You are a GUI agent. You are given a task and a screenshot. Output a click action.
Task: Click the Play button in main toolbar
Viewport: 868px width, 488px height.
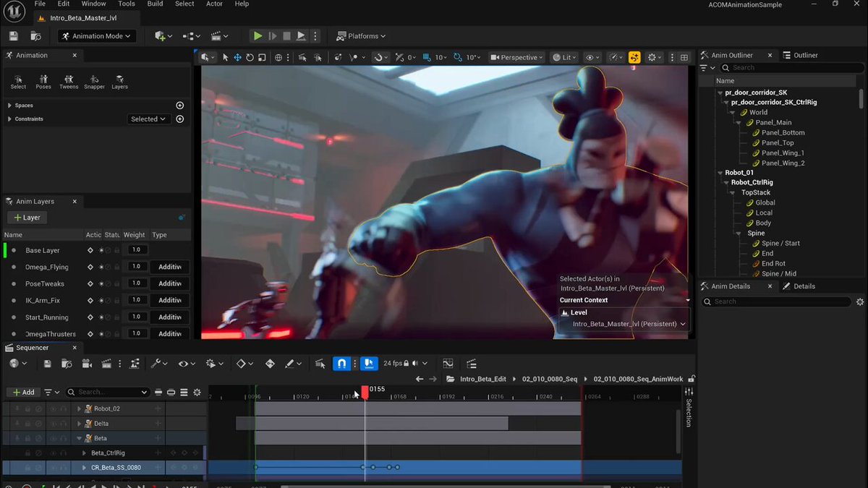pyautogui.click(x=258, y=36)
